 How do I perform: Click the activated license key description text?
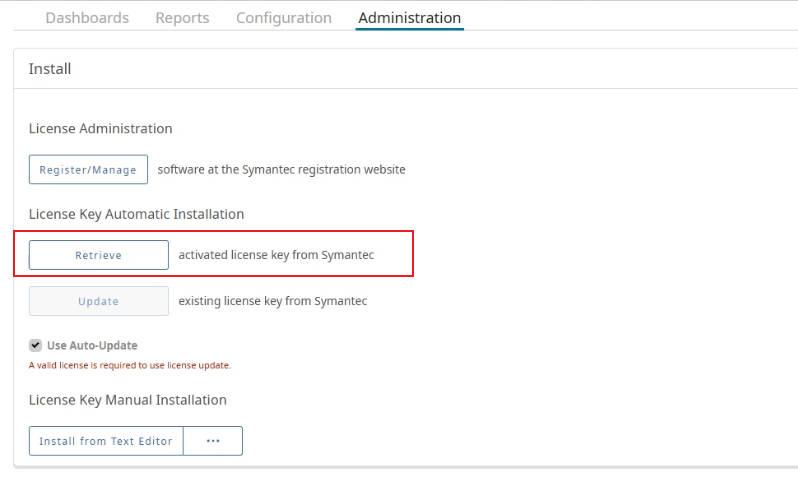click(276, 255)
